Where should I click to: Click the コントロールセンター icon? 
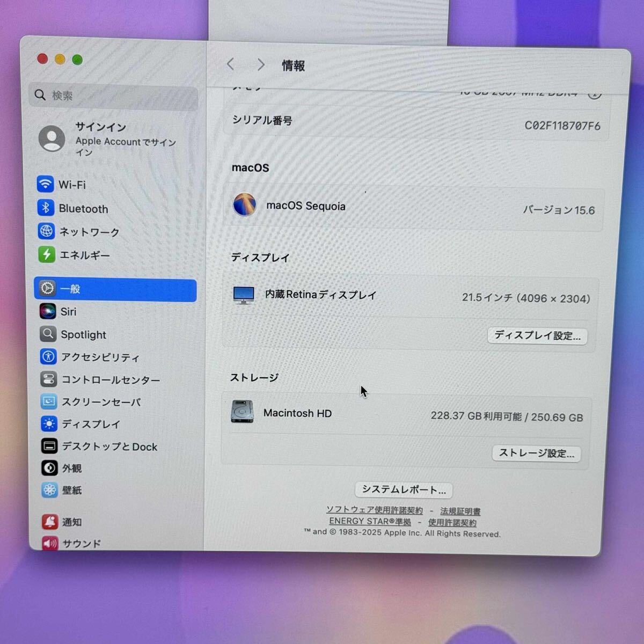(x=48, y=379)
